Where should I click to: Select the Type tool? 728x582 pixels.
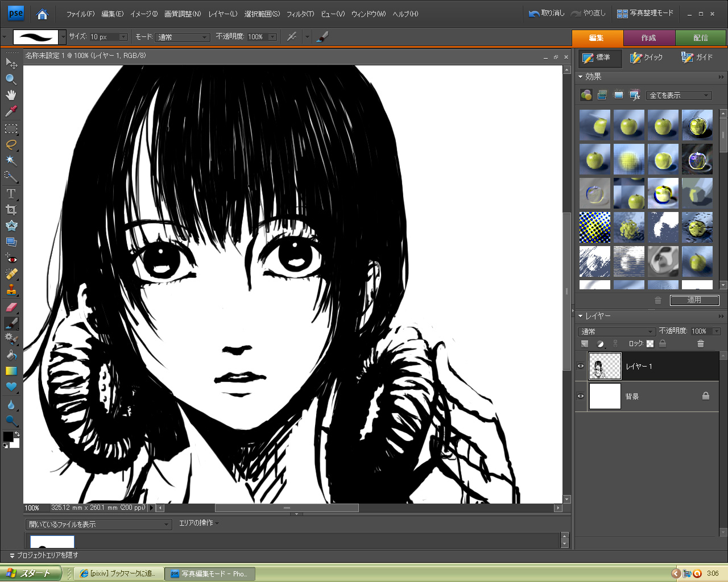pyautogui.click(x=11, y=194)
